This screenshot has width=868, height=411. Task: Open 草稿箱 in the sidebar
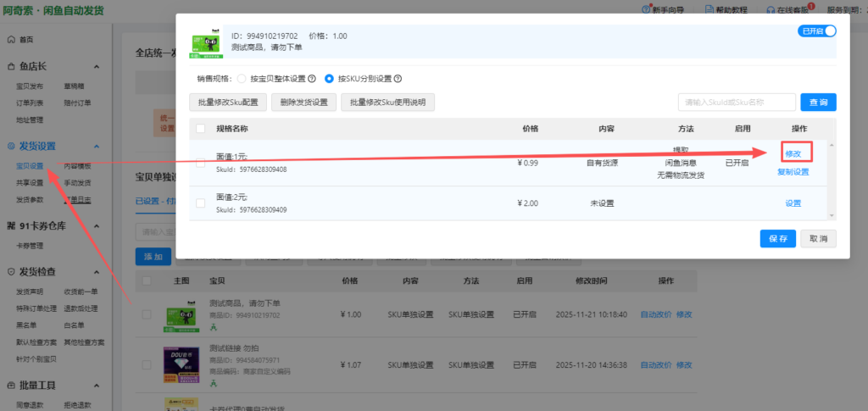click(x=75, y=86)
